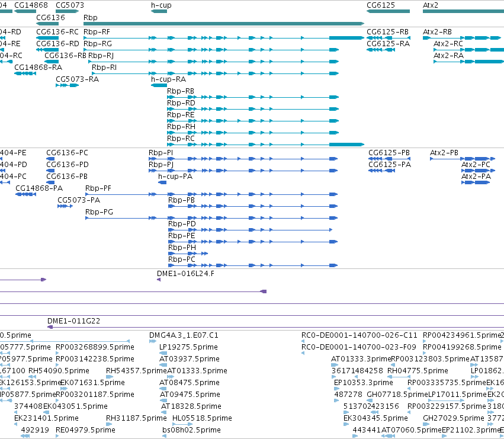Select protein Rbp-PJ label
Viewport: 504px width, 439px height.
pyautogui.click(x=161, y=165)
